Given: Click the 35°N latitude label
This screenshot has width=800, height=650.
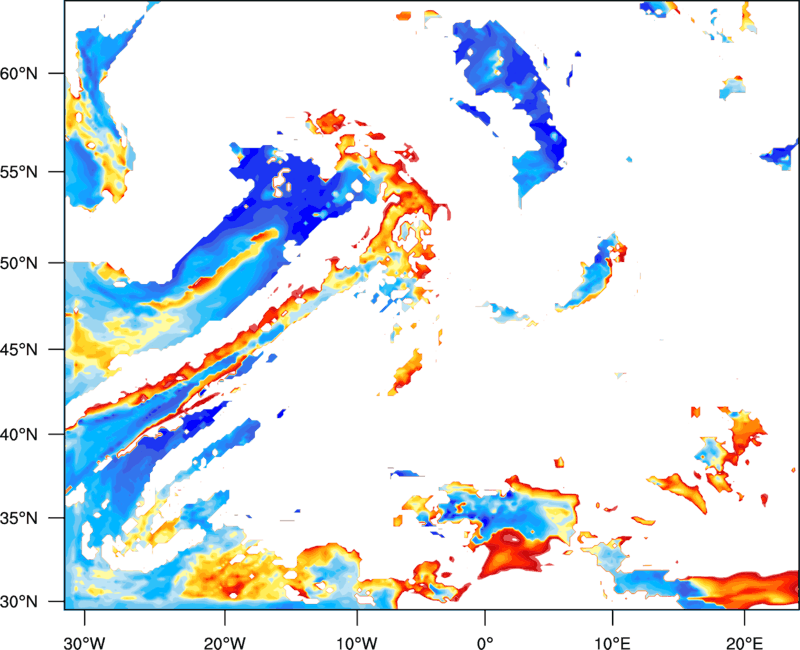Looking at the screenshot, I should (19, 518).
